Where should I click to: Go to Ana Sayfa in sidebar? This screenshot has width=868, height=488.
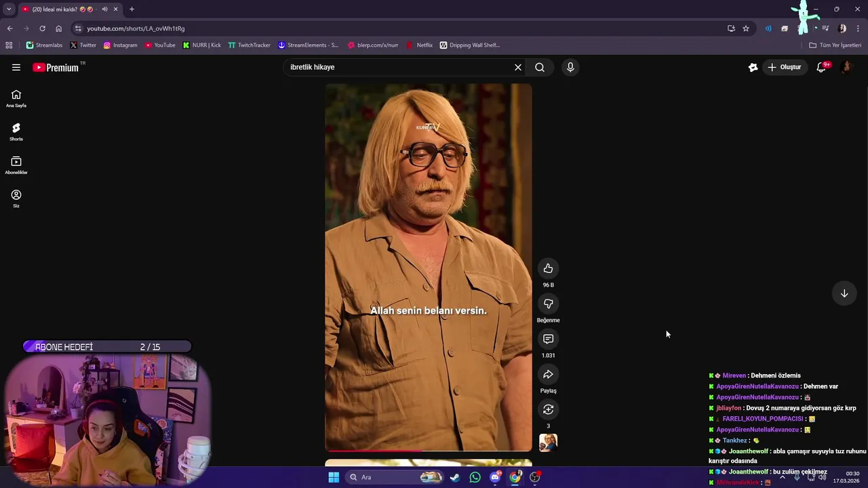16,98
